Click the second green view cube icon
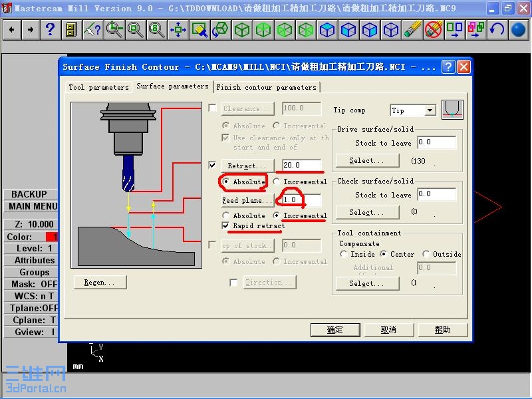532x399 pixels. click(x=263, y=29)
